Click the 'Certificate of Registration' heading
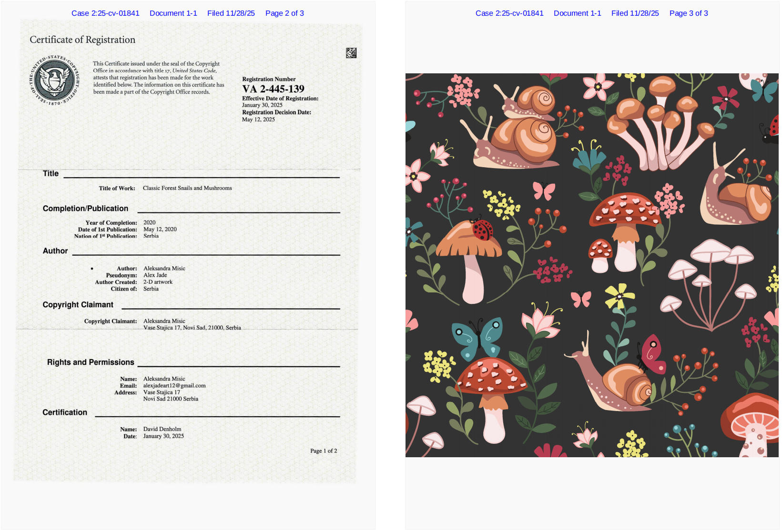 82,40
